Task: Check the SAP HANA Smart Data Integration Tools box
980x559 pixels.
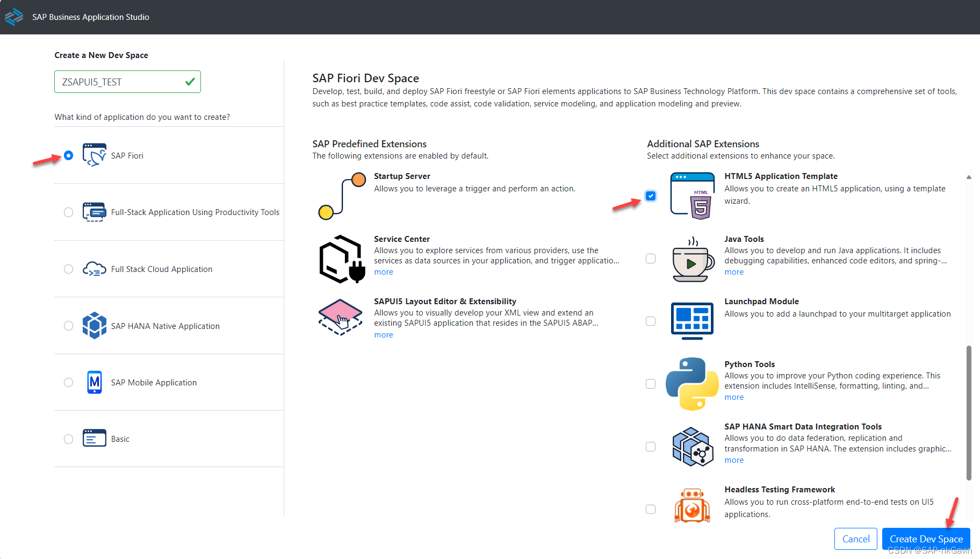Action: [x=651, y=447]
